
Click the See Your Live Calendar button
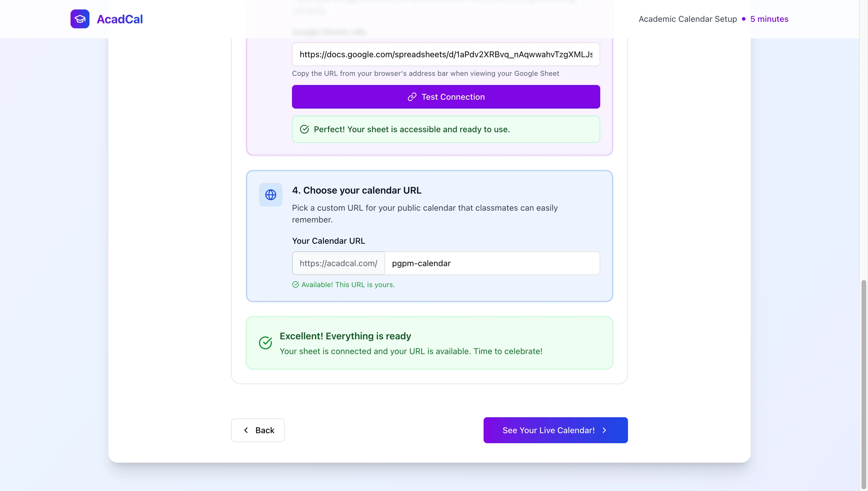coord(555,430)
